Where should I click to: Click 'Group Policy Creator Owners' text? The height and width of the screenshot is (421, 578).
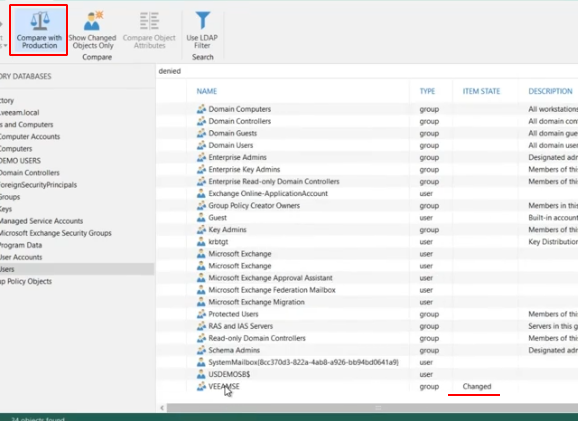[254, 206]
